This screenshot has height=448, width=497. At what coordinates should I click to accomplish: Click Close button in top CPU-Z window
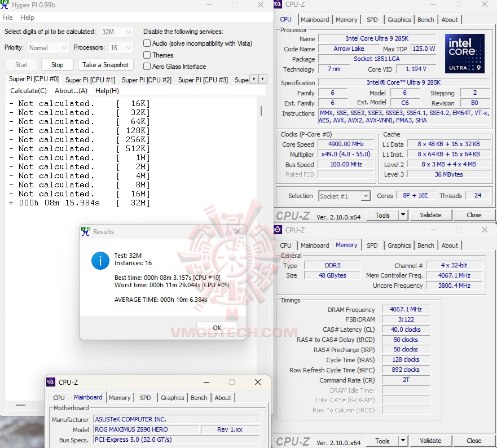coord(474,214)
